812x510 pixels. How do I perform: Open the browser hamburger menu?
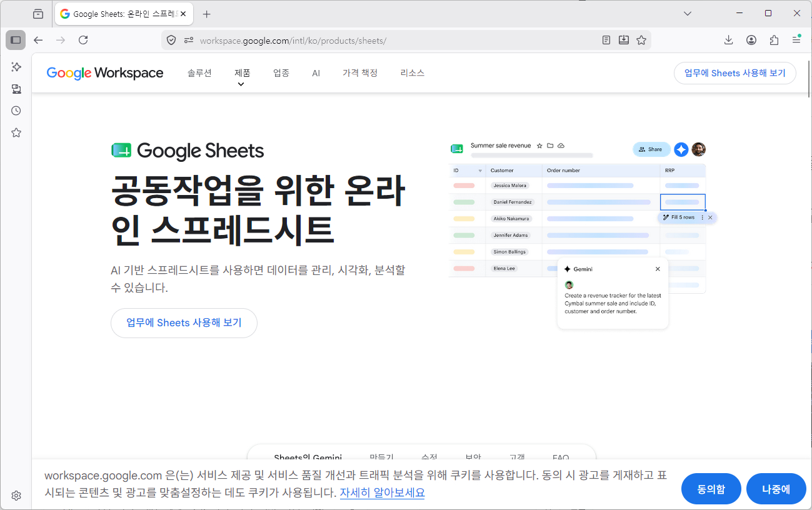(796, 40)
